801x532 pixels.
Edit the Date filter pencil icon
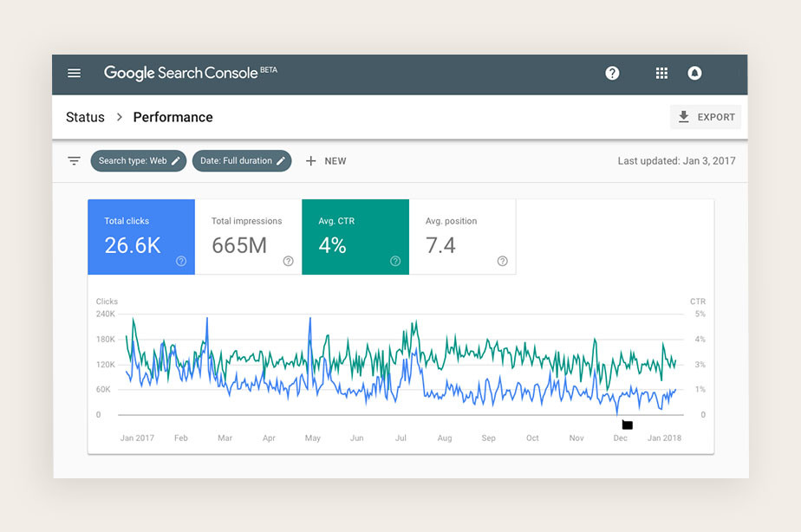pos(281,161)
